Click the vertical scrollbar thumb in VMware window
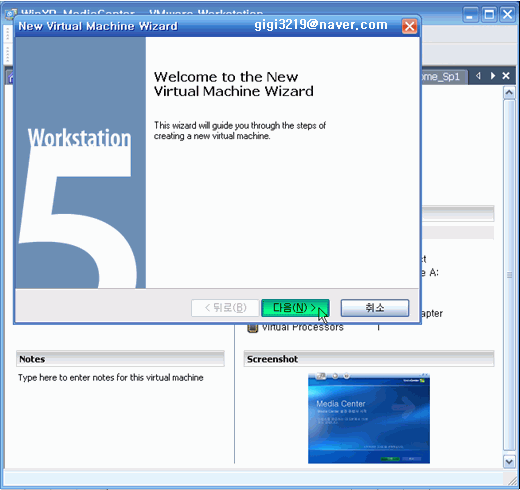The image size is (520, 490). point(509,275)
